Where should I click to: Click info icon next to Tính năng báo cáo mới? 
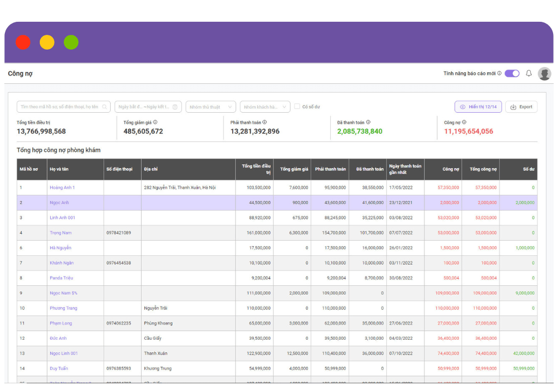pyautogui.click(x=499, y=73)
